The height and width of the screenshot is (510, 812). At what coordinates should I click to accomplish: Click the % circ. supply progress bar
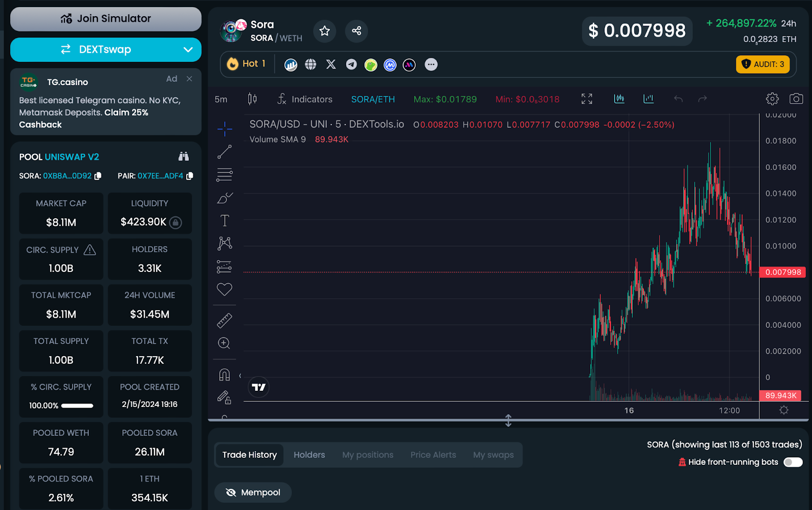coord(77,405)
